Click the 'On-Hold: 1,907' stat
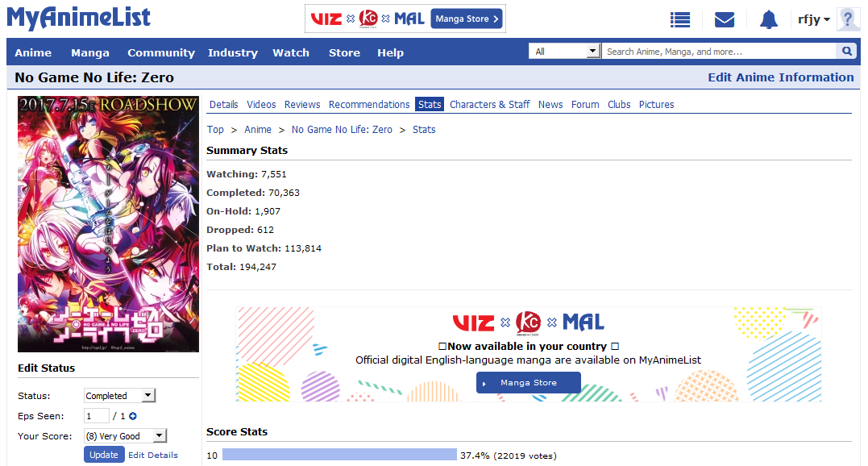This screenshot has width=868, height=466. click(243, 211)
